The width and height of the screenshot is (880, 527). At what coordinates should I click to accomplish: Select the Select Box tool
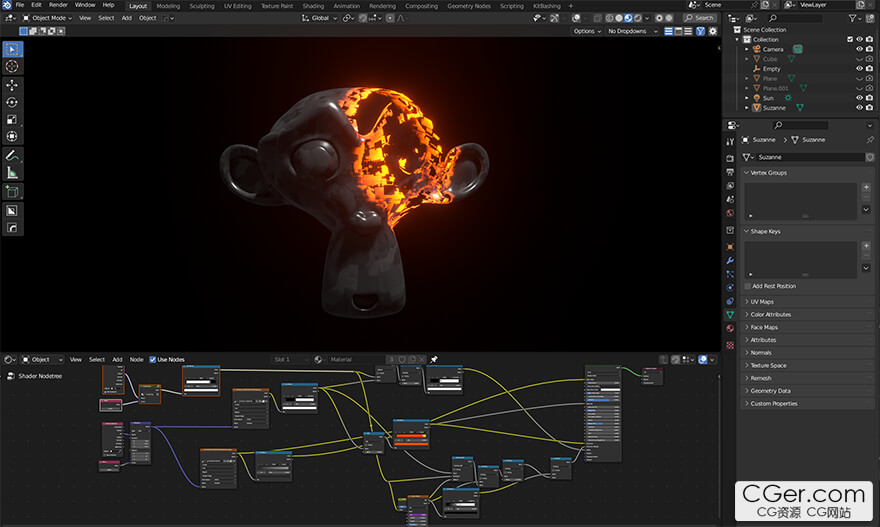click(x=12, y=49)
